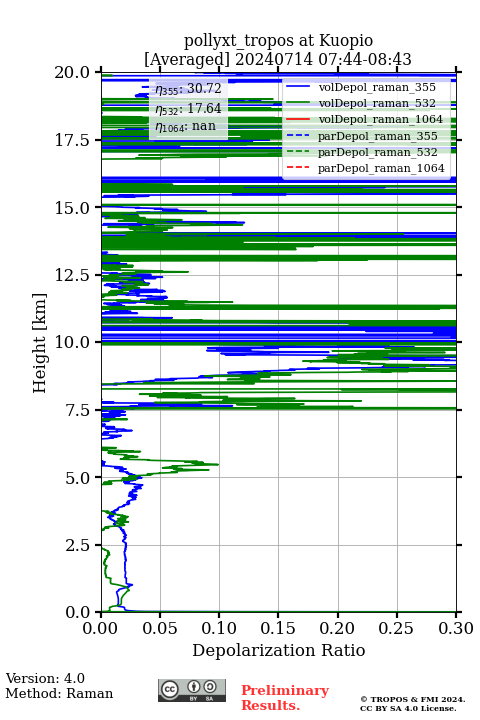Click the Depolarization Ratio axis label

[x=279, y=650]
